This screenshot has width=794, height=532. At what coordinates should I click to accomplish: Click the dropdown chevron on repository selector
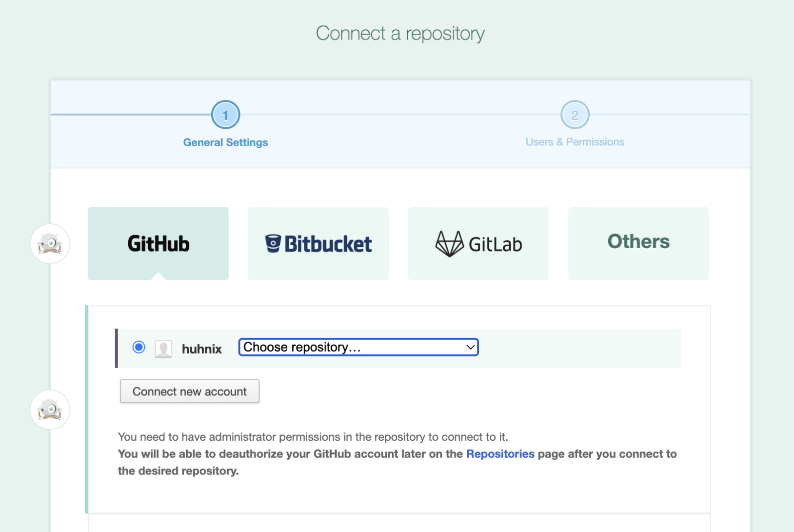[x=469, y=347]
